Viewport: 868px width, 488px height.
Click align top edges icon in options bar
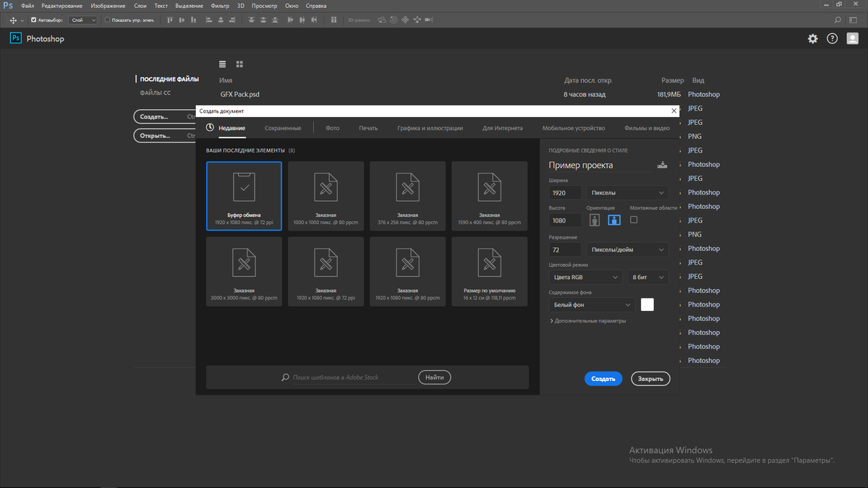click(x=169, y=20)
